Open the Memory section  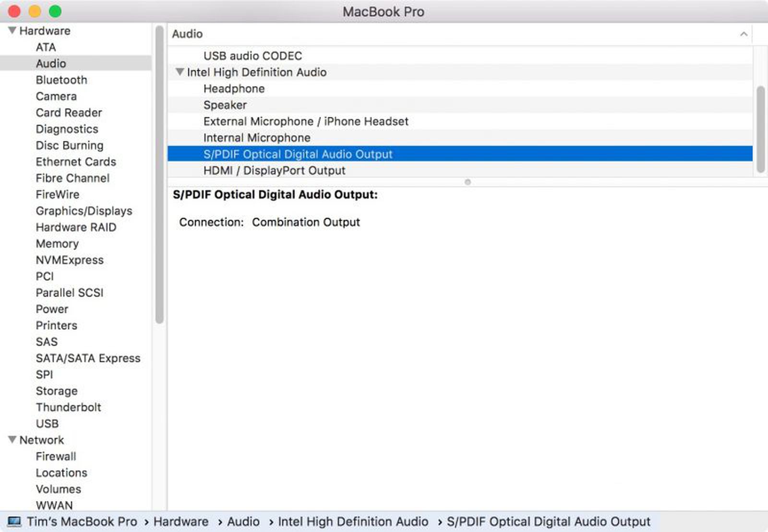click(57, 243)
